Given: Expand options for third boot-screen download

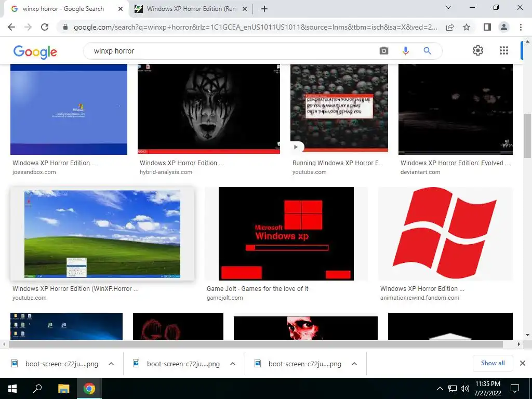Looking at the screenshot, I should point(354,364).
